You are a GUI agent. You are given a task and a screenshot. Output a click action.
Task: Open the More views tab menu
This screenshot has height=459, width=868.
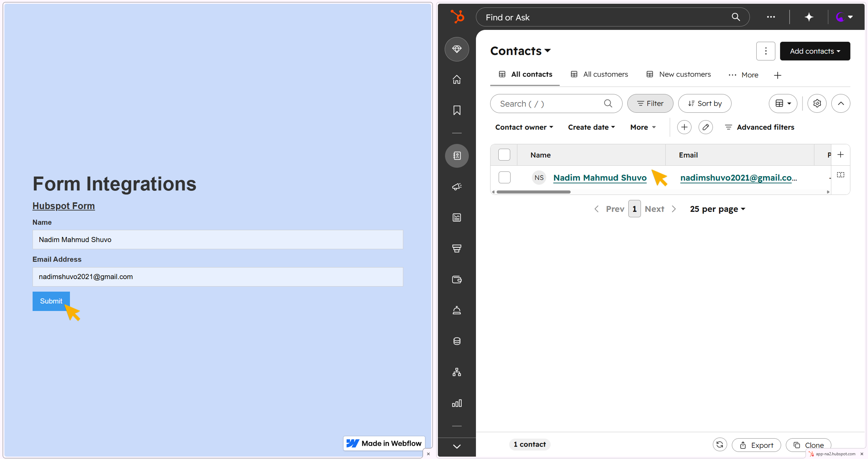click(x=743, y=75)
